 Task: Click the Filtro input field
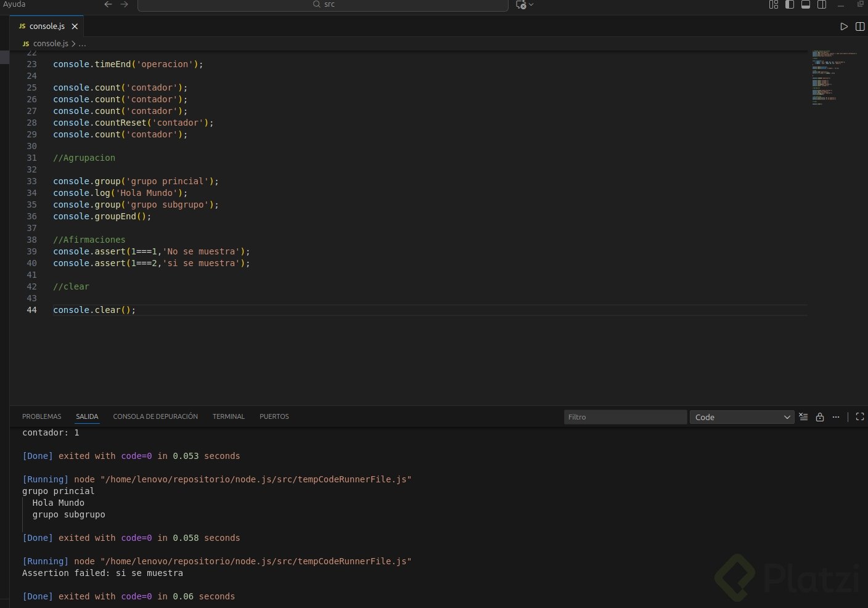pos(624,417)
